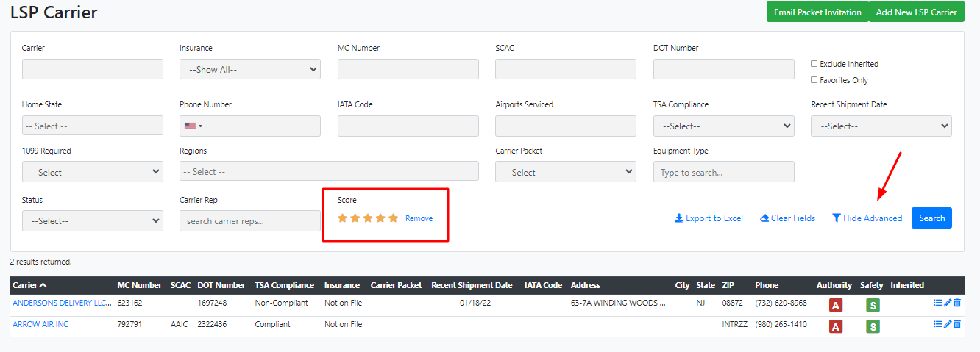Edit ANDERSONS DELIVERY using the pencil icon
The height and width of the screenshot is (352, 980).
(948, 303)
